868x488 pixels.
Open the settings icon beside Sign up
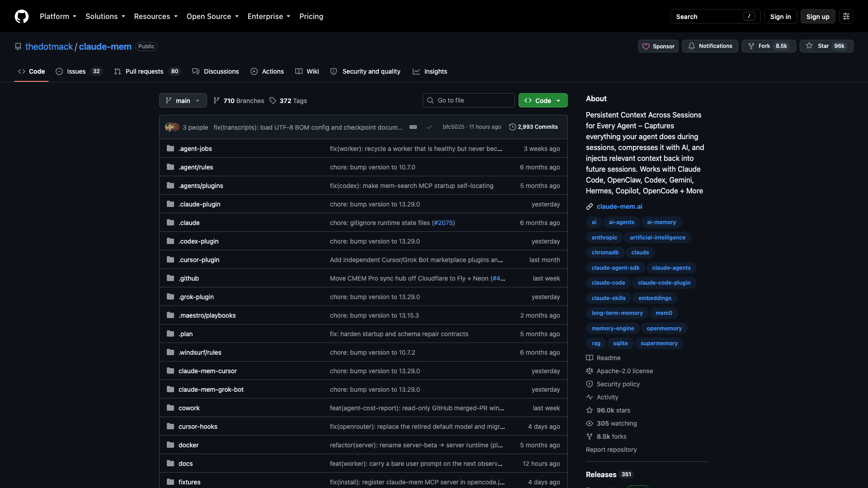846,16
